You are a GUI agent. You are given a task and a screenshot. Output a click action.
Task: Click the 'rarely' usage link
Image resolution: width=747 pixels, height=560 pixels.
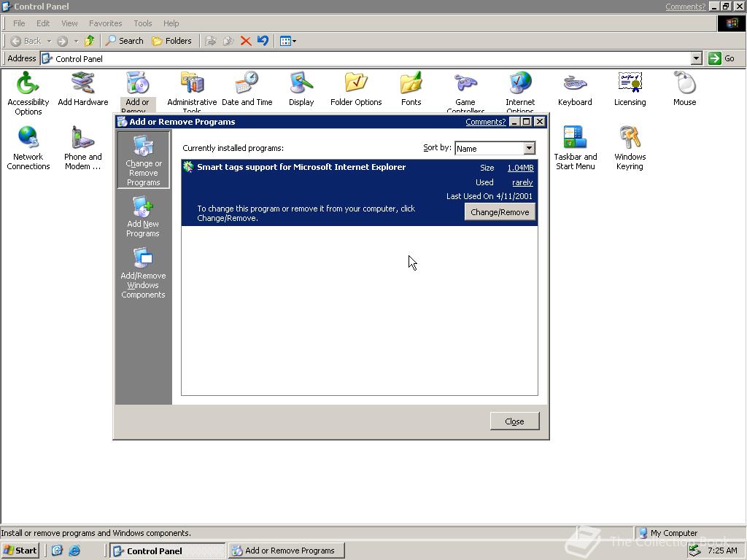(522, 182)
